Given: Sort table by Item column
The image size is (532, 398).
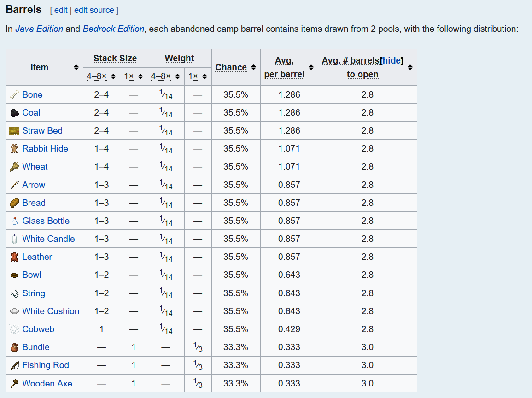Looking at the screenshot, I should [x=76, y=67].
